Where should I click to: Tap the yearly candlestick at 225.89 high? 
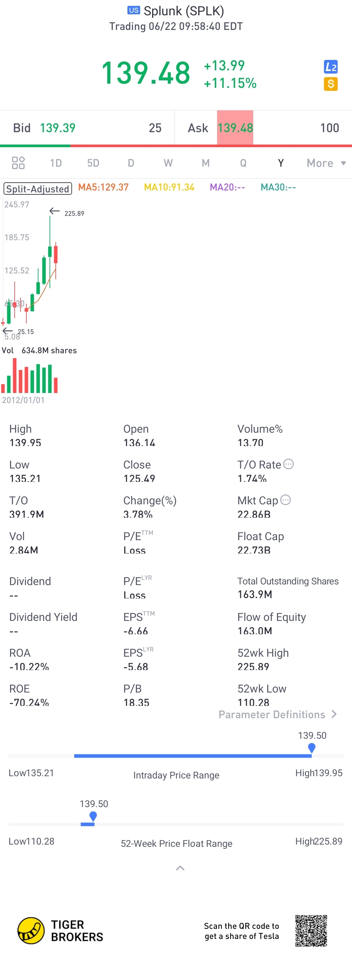click(x=50, y=251)
